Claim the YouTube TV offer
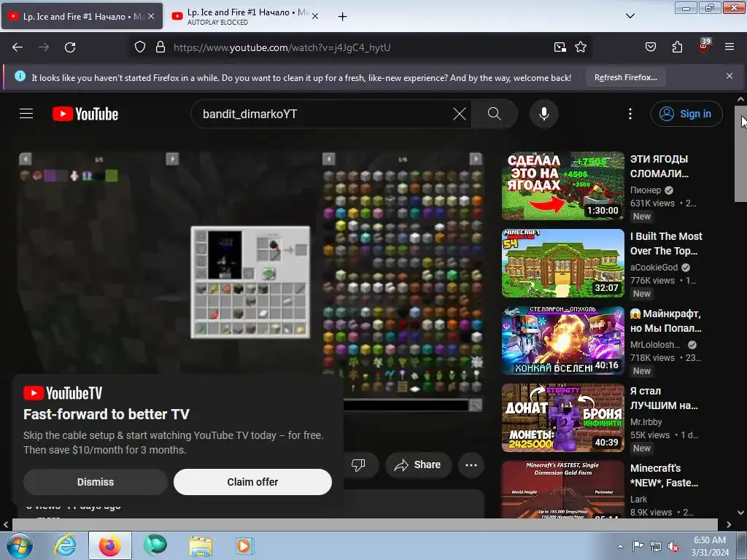Image resolution: width=747 pixels, height=560 pixels. [x=252, y=482]
